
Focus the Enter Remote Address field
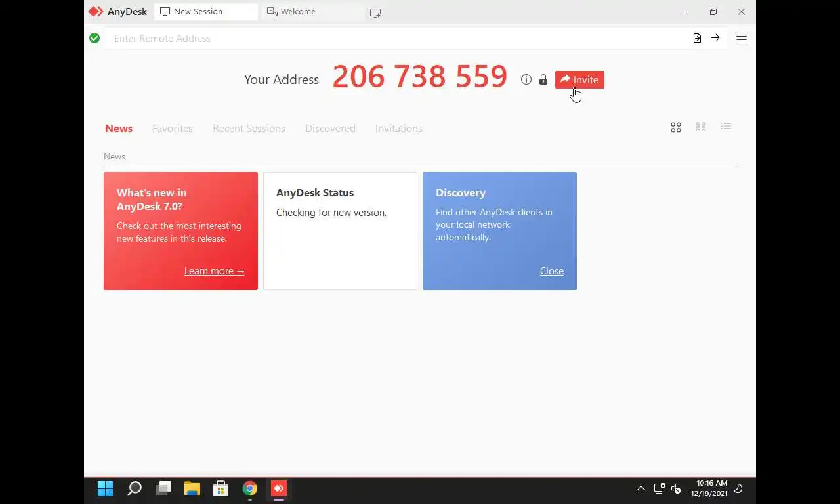pyautogui.click(x=396, y=38)
